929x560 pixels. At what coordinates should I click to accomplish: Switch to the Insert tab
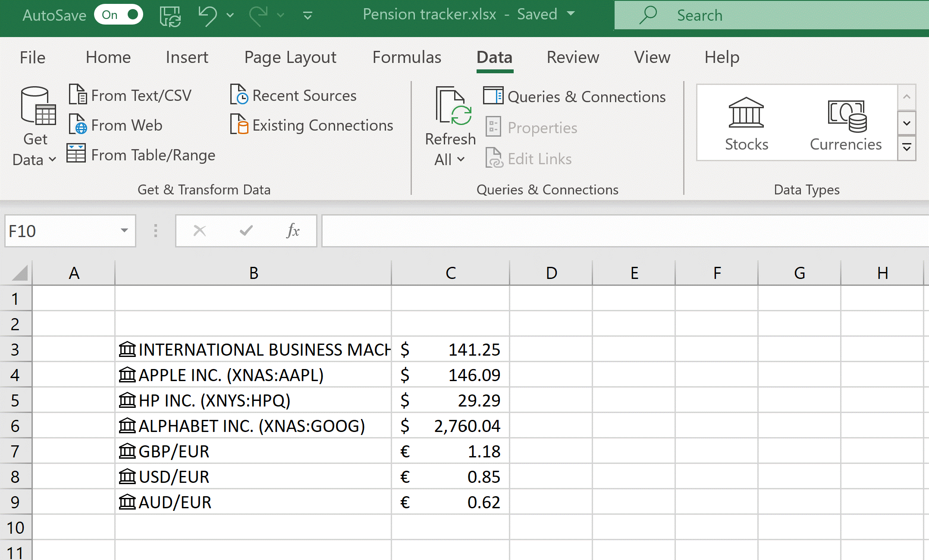pos(187,57)
